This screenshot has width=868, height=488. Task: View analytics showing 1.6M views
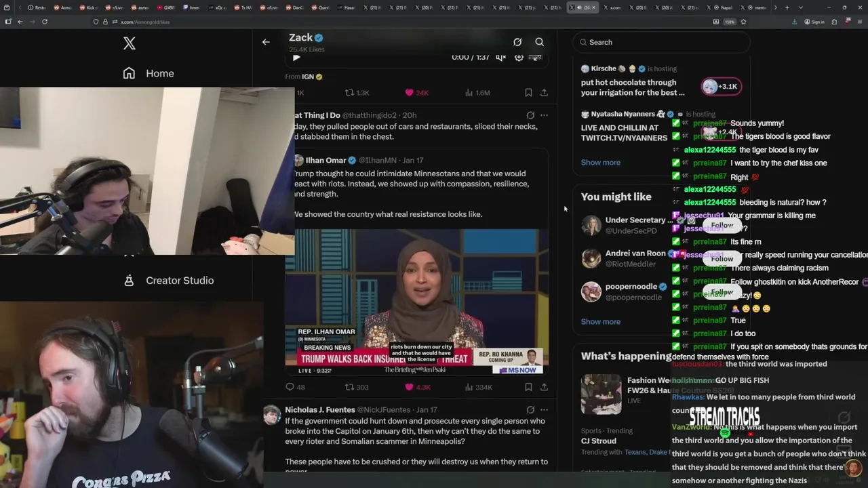coord(478,93)
